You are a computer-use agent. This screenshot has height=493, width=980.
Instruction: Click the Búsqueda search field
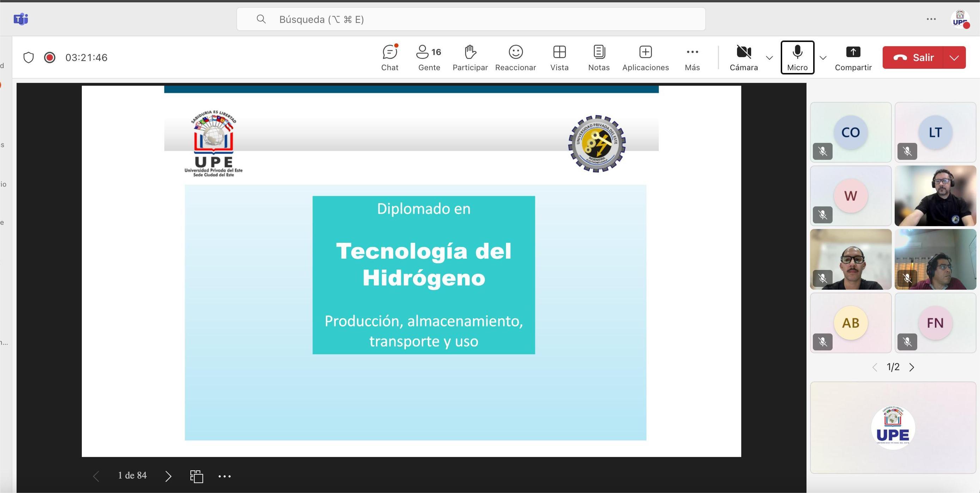pos(470,19)
